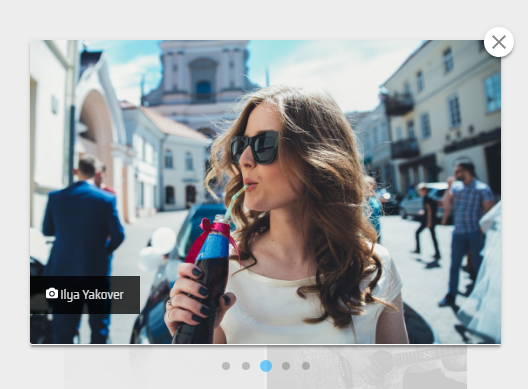
Task: Click the photo of the woman drinking soda
Action: click(x=265, y=192)
